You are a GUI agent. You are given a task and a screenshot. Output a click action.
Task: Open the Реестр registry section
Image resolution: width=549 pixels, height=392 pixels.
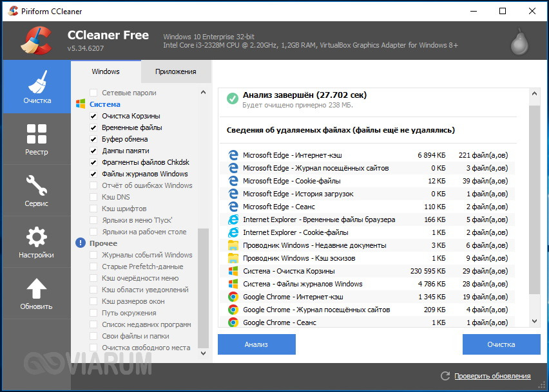point(37,139)
